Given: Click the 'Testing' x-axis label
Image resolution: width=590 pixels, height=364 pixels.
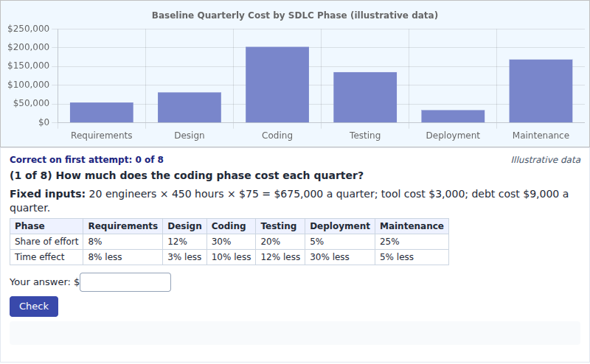Looking at the screenshot, I should pos(365,136).
